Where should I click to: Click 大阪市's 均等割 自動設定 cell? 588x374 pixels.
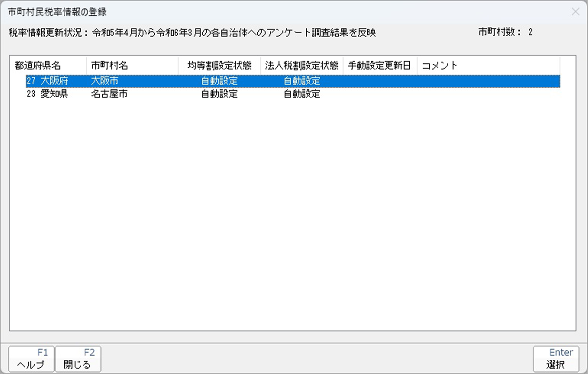tap(219, 81)
